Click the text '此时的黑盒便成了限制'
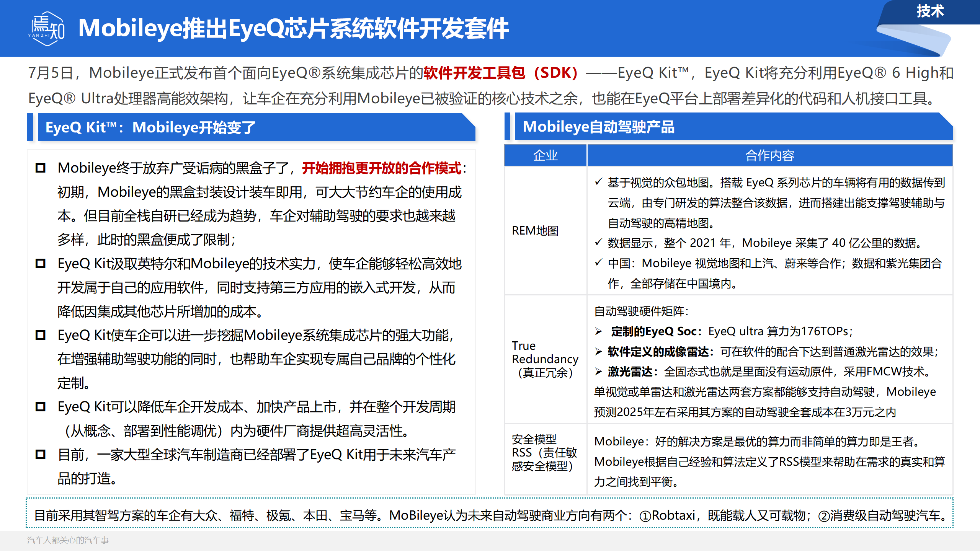This screenshot has height=551, width=980. click(163, 240)
